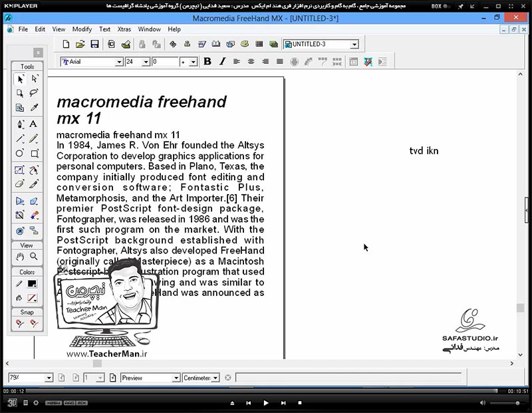
Task: Click the black stroke color swatch
Action: point(32,284)
